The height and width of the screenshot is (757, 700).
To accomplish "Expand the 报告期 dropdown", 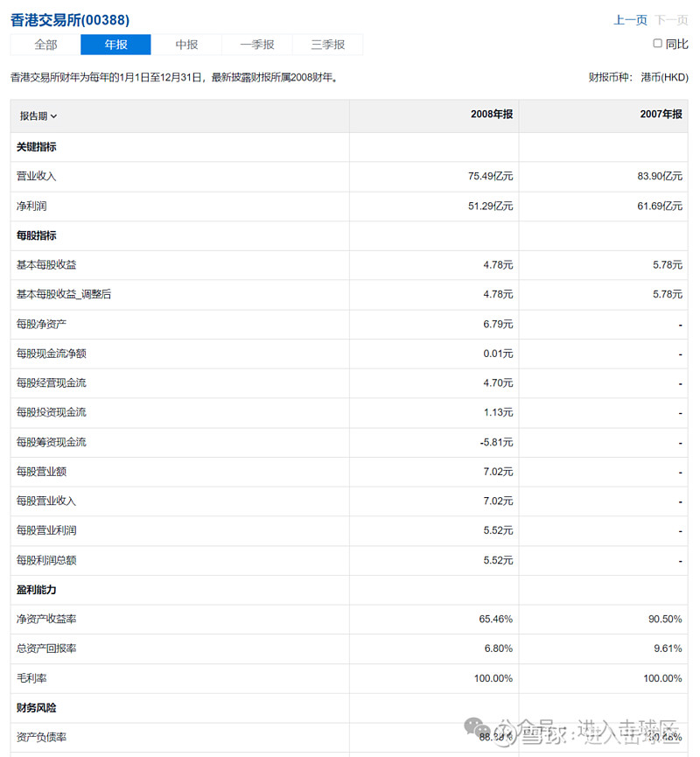I will pyautogui.click(x=38, y=116).
